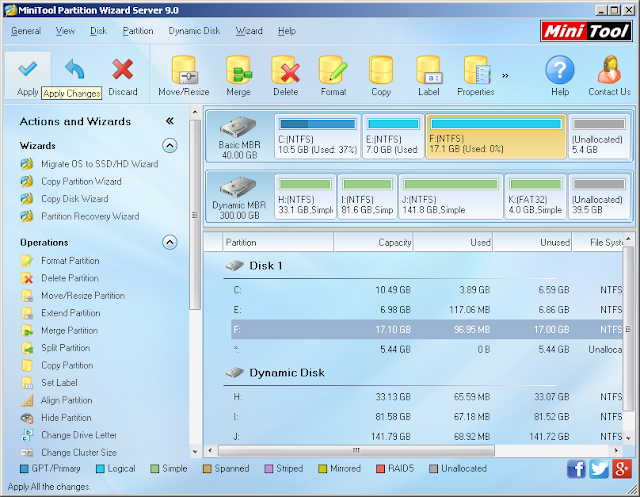This screenshot has height=497, width=640.
Task: Open the Dynamic Disk menu
Action: coord(194,31)
